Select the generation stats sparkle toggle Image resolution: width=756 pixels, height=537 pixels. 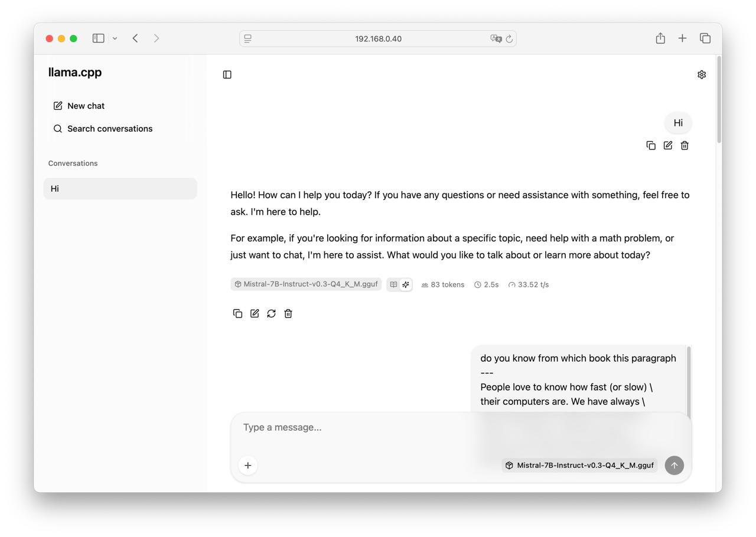point(406,284)
